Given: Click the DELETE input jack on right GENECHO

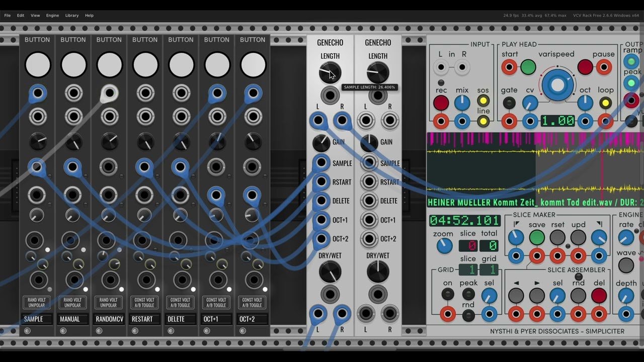Looking at the screenshot, I should click(369, 201).
